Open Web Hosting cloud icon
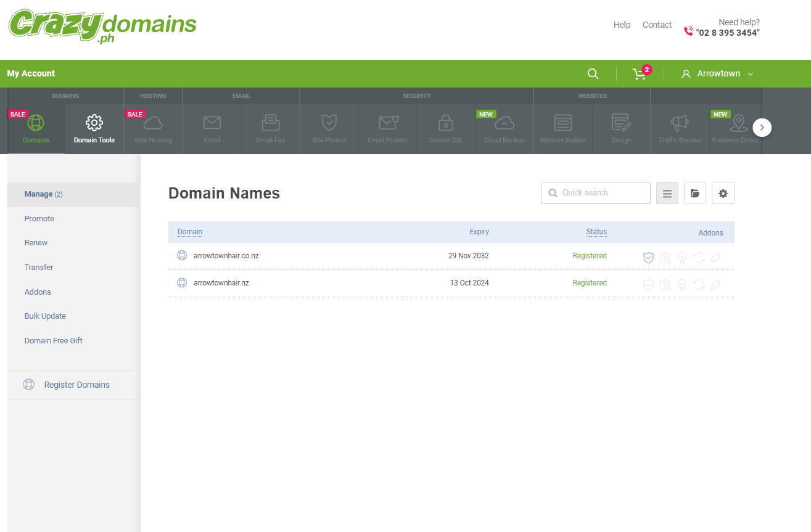Screen dimensions: 811x532 (x=153, y=123)
